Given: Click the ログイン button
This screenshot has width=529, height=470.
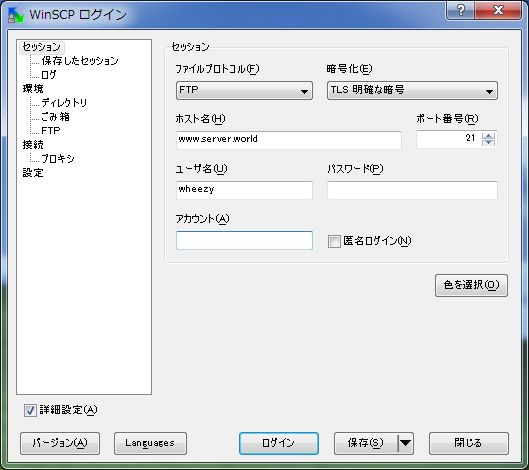Looking at the screenshot, I should click(279, 443).
